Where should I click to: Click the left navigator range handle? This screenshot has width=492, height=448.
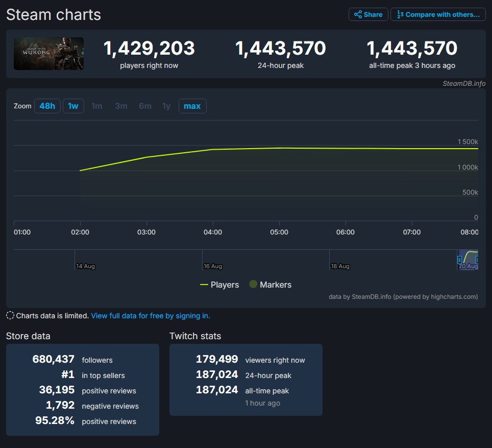click(x=460, y=260)
